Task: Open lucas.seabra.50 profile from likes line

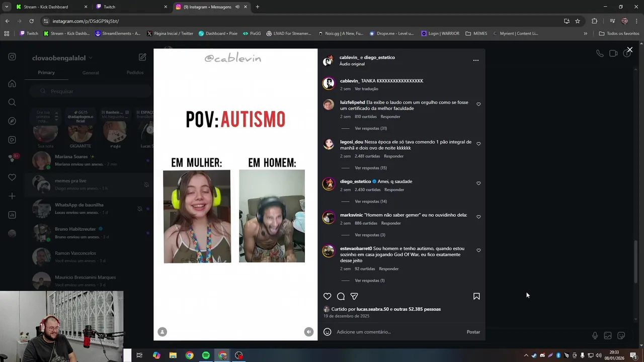Action: [x=372, y=309]
